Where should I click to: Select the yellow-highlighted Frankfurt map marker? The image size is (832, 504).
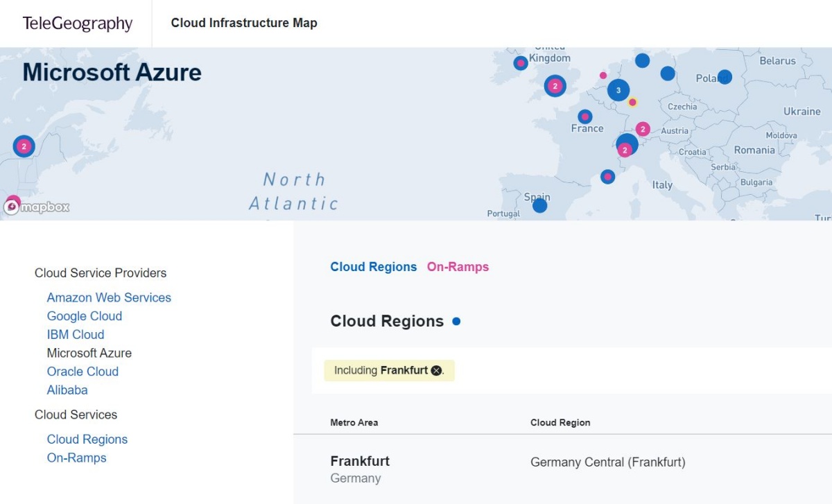pos(632,103)
